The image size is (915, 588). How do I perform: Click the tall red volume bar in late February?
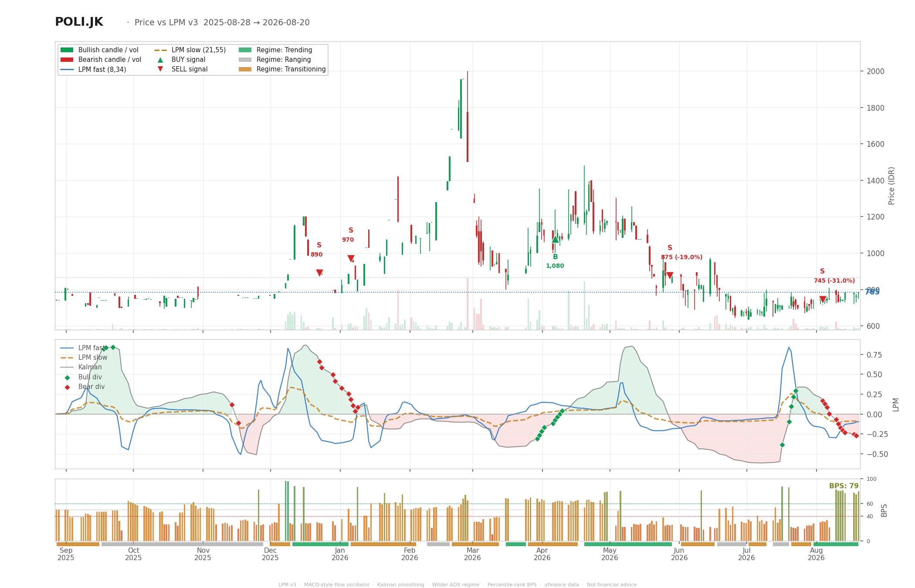click(468, 304)
